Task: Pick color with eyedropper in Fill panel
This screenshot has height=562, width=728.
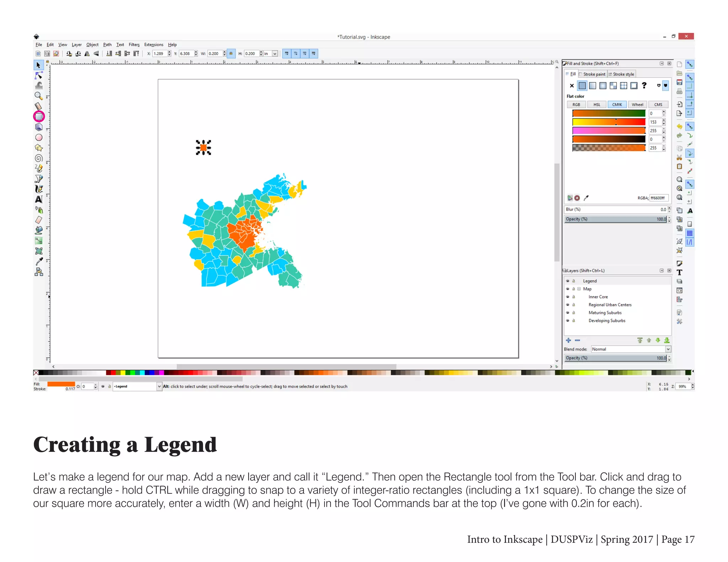Action: [586, 198]
